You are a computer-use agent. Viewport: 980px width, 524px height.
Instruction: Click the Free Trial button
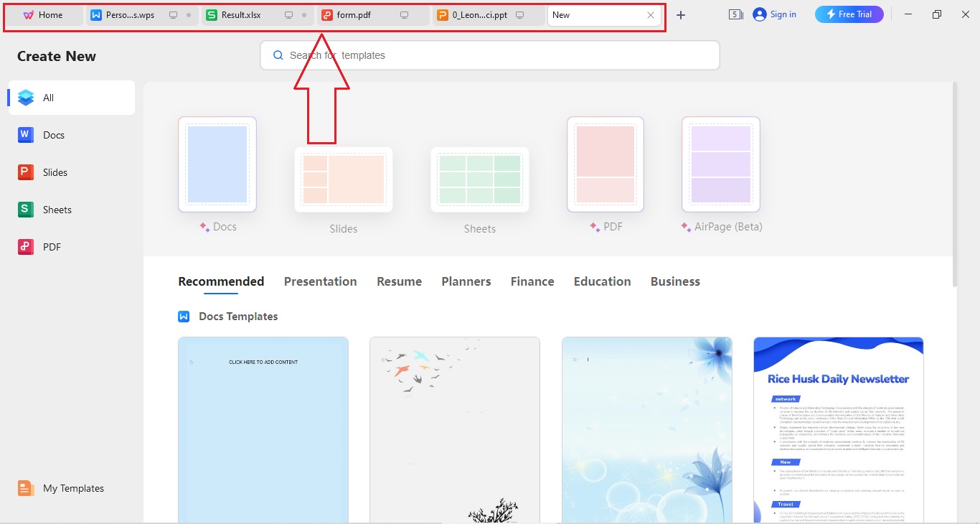pos(849,14)
